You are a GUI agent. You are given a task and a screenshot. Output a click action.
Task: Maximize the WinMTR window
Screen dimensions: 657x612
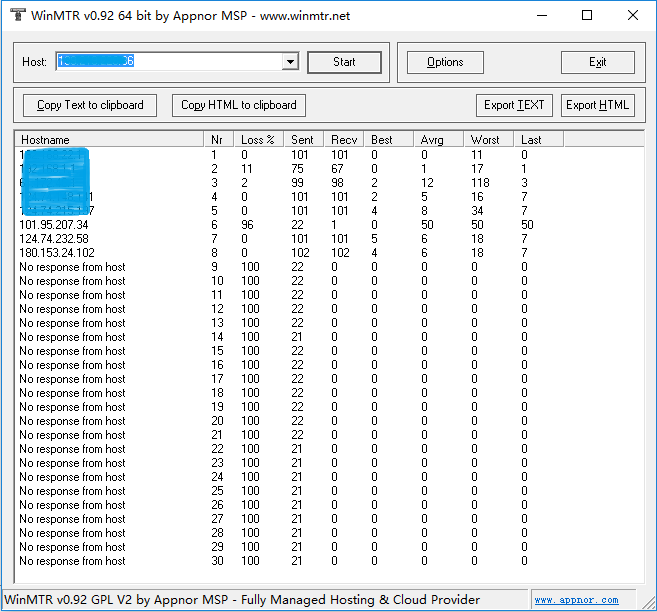coord(587,15)
